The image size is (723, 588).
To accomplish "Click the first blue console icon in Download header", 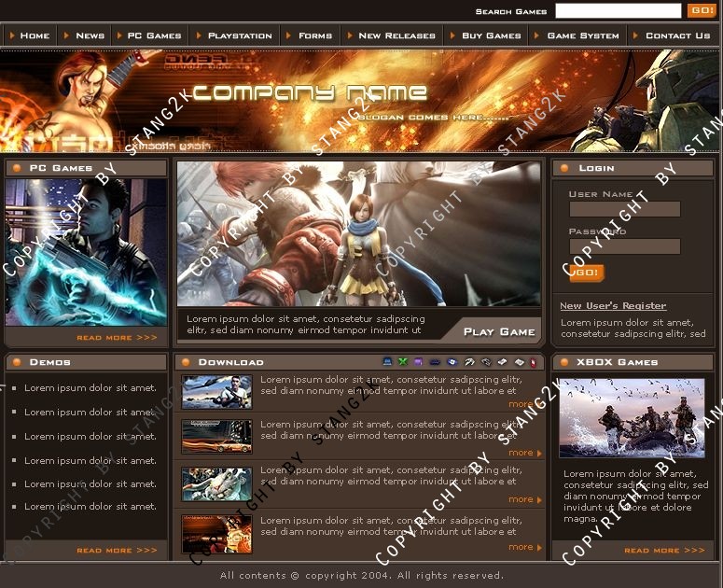I will coord(388,362).
